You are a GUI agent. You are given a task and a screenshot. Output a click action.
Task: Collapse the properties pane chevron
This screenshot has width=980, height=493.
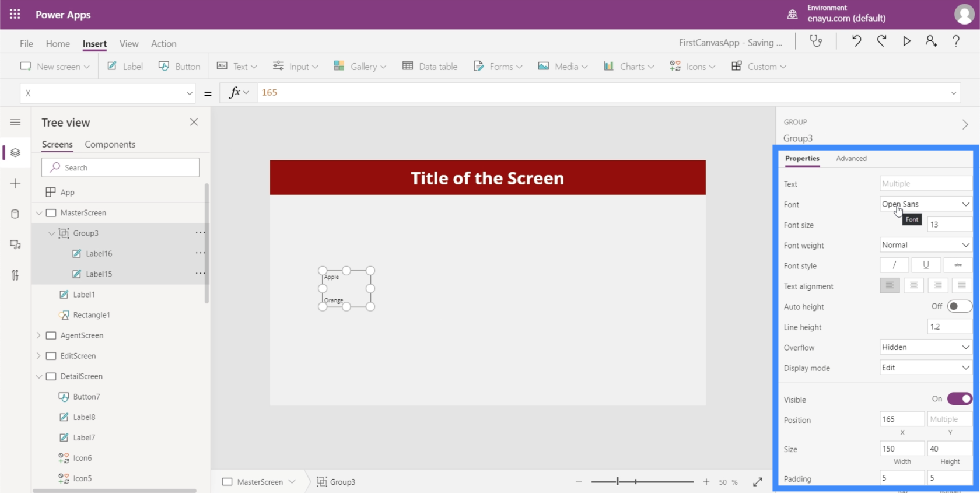pos(965,124)
